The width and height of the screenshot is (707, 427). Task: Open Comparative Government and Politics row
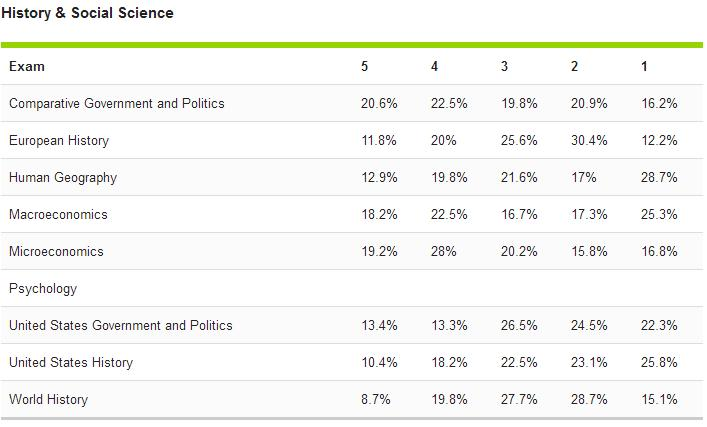117,103
